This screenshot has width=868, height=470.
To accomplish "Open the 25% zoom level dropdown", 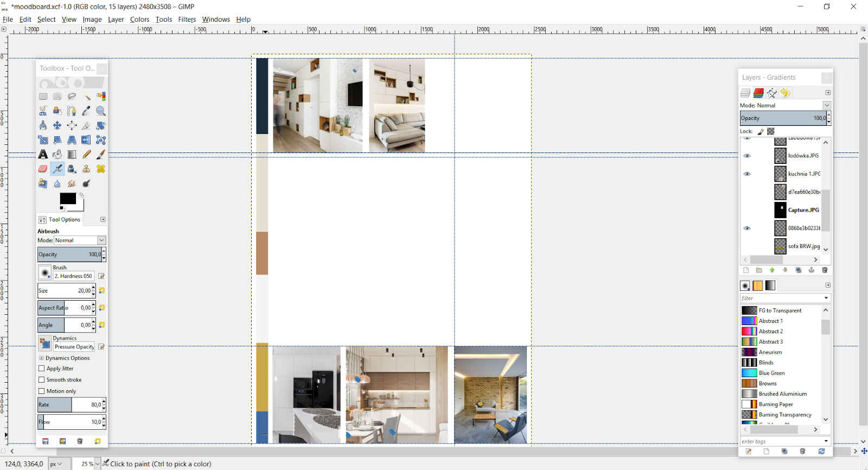I will (x=98, y=464).
